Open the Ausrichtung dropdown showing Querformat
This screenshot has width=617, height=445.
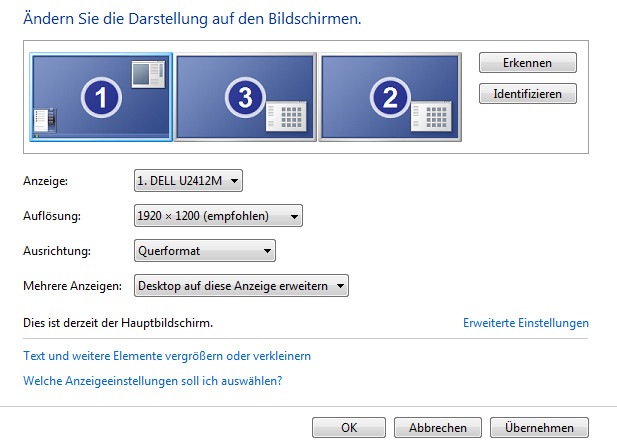[x=205, y=251]
